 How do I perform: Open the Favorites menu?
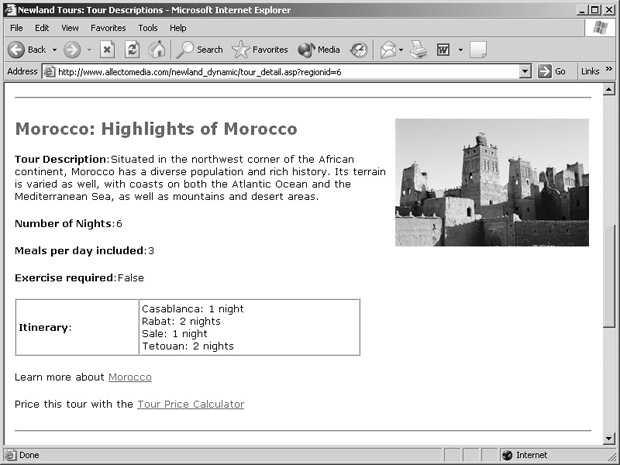[108, 28]
